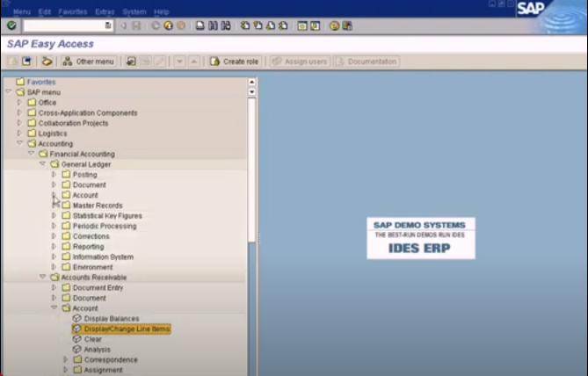The height and width of the screenshot is (376, 588).
Task: Click the Find Next binoculars icon
Action: [x=226, y=25]
